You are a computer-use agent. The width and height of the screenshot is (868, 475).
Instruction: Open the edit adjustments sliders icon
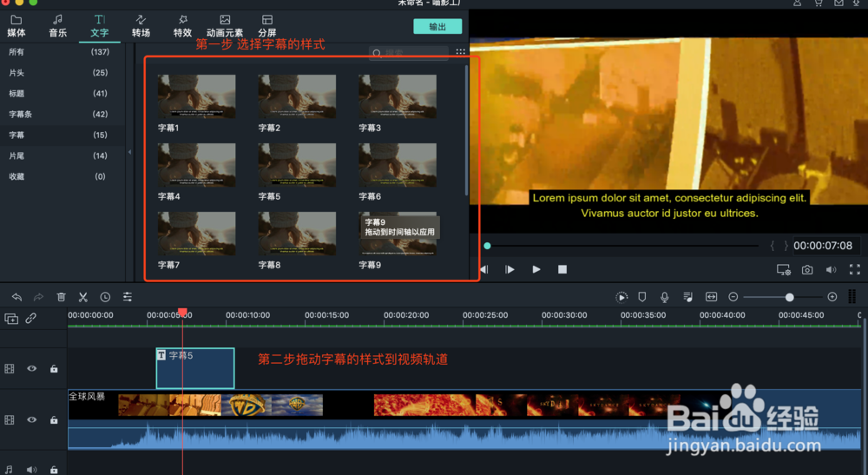128,297
